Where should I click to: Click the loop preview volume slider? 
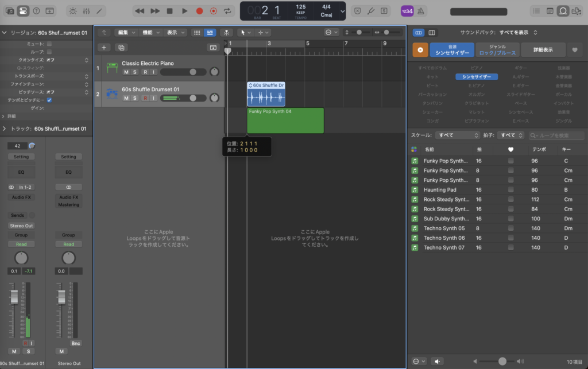pyautogui.click(x=502, y=361)
